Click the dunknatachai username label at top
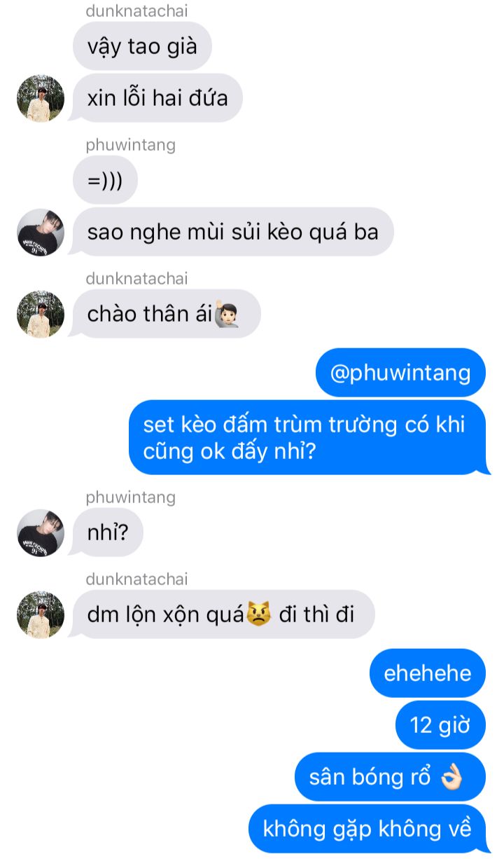 click(x=136, y=11)
